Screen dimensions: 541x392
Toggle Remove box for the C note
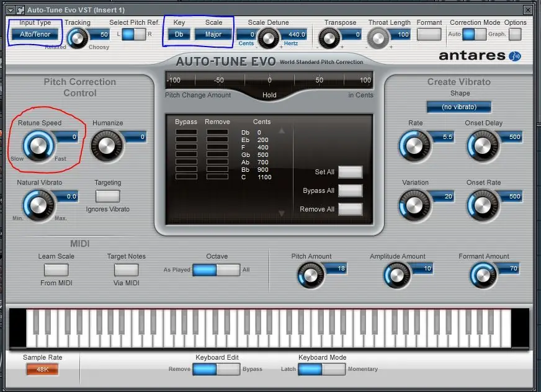[x=217, y=177]
